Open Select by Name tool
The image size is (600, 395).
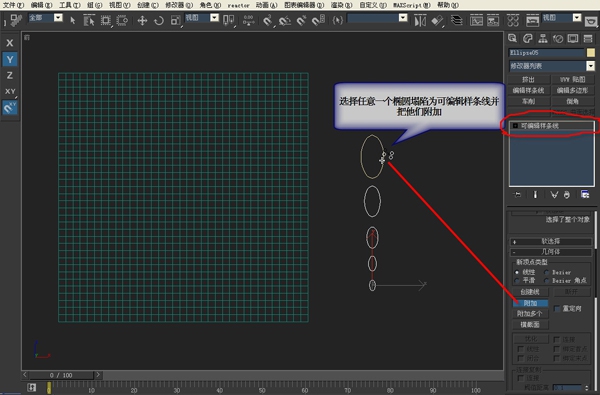pos(89,20)
